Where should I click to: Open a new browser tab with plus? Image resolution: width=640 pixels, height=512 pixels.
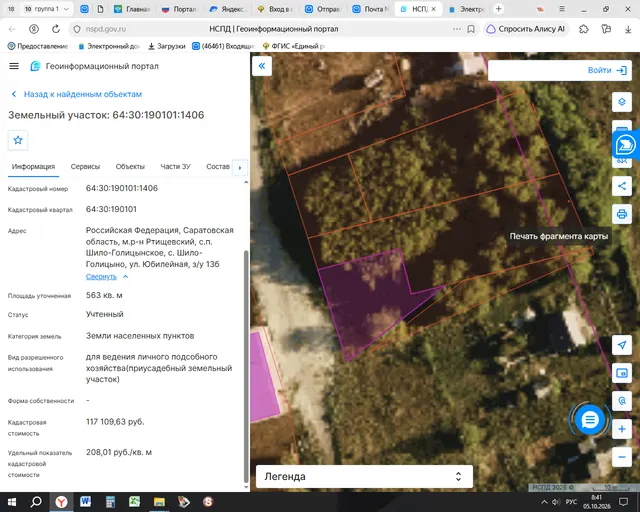[x=498, y=9]
